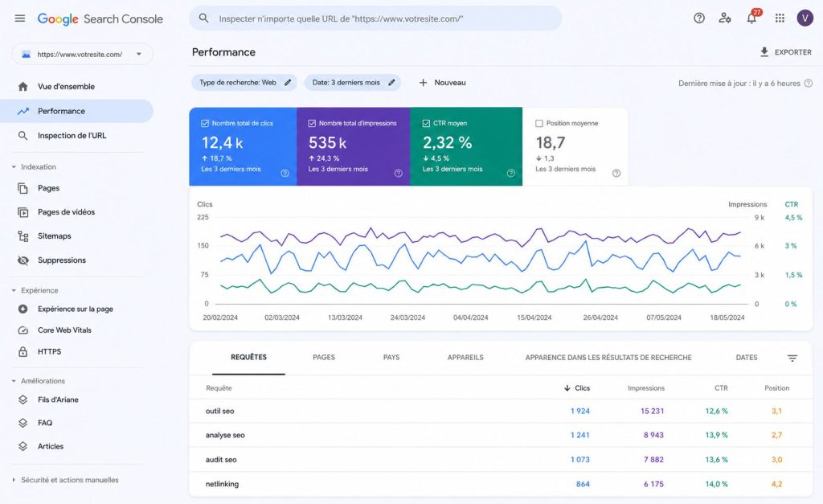Expand Sécurité et actions manuelles section
The height and width of the screenshot is (504, 823).
click(14, 480)
